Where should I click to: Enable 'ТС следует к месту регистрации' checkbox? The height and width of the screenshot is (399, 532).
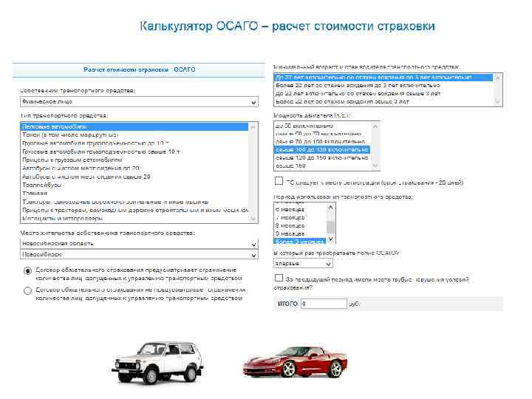[279, 181]
